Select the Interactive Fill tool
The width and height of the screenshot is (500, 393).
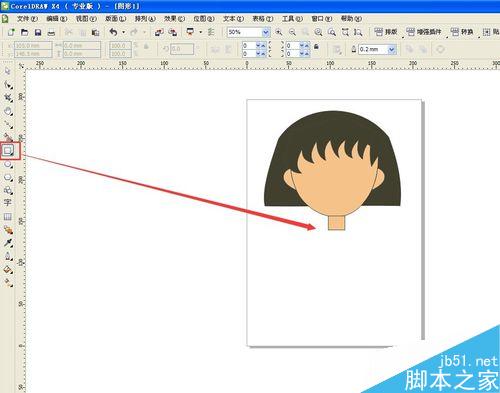click(8, 283)
